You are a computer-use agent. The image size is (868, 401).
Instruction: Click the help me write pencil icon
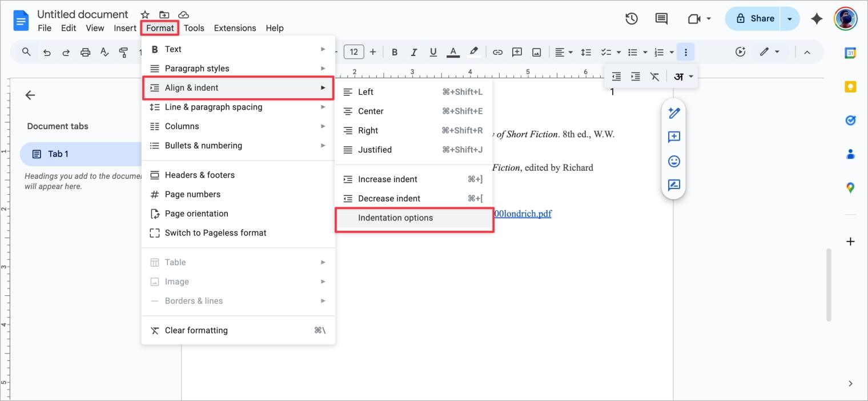pyautogui.click(x=674, y=113)
